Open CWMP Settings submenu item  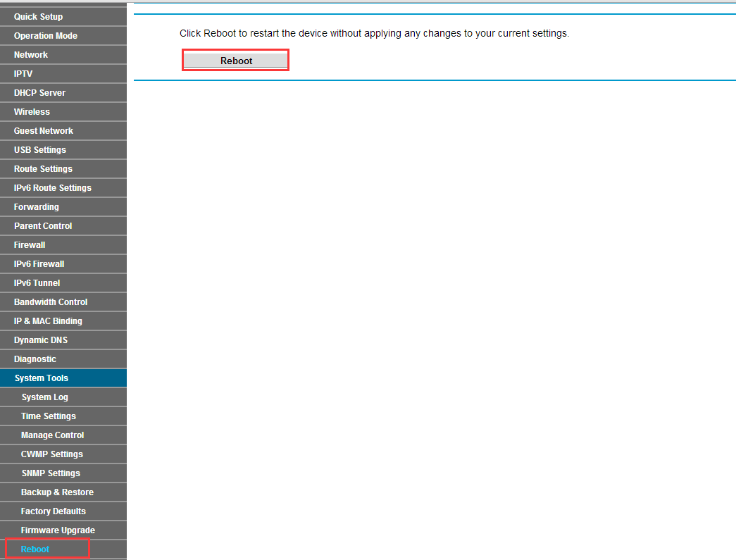[x=63, y=454]
